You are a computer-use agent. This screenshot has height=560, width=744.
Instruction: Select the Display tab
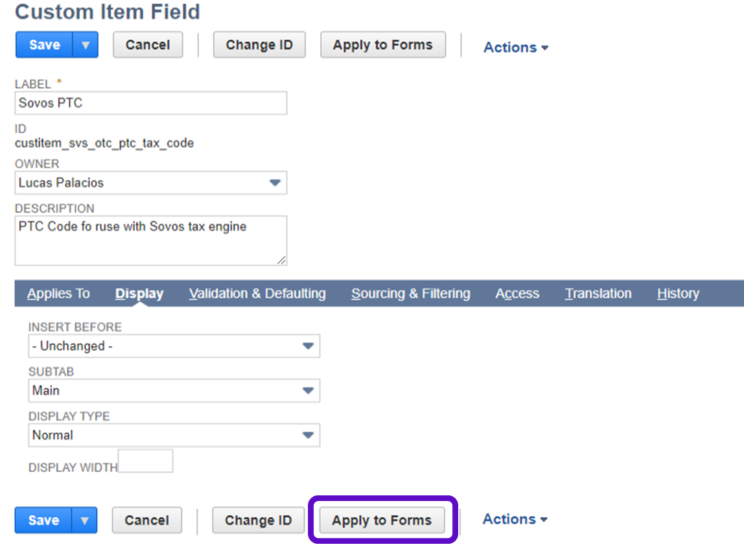point(139,294)
